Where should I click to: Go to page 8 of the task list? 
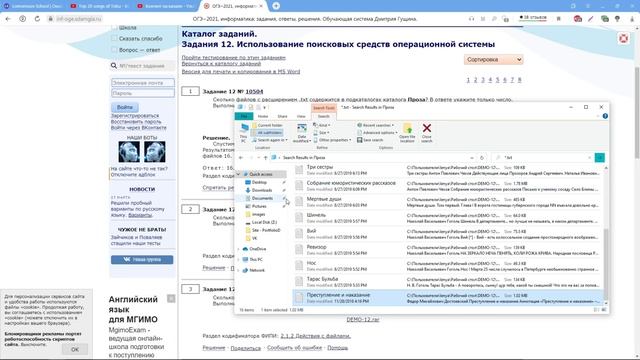click(520, 80)
